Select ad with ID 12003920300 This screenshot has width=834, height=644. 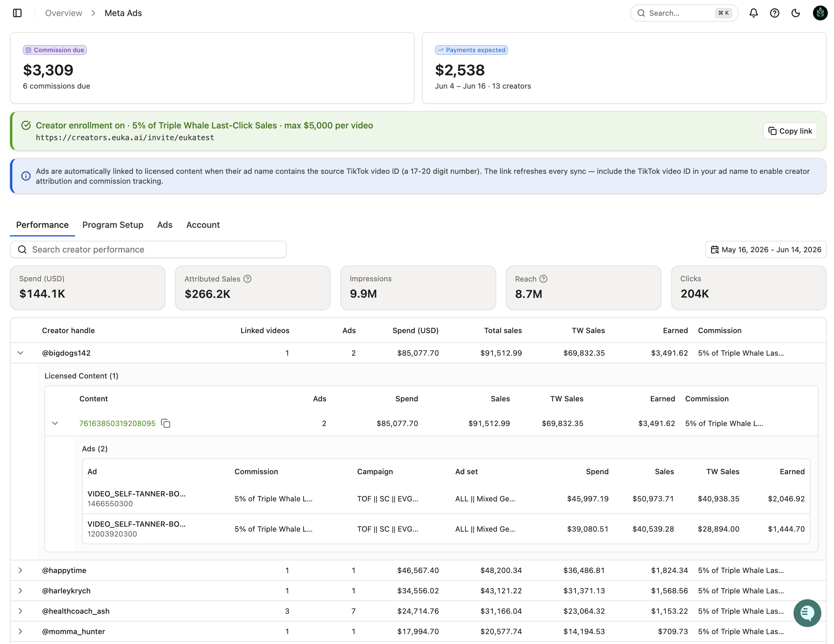click(x=446, y=529)
